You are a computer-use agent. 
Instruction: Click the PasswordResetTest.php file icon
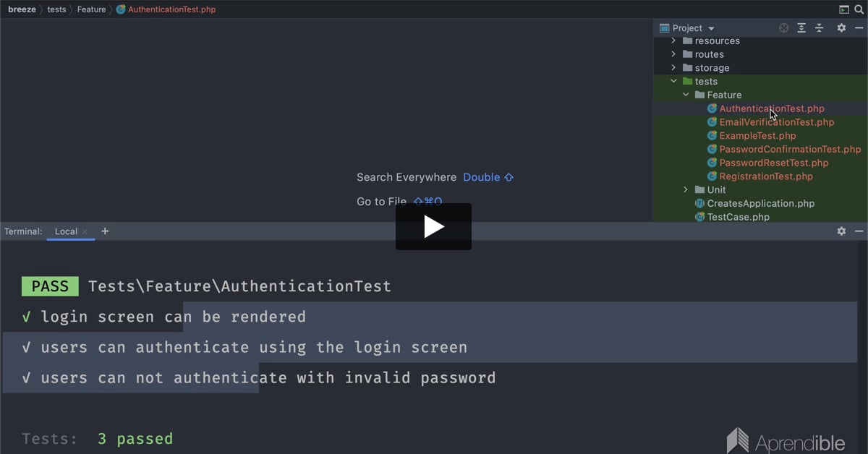tap(712, 163)
